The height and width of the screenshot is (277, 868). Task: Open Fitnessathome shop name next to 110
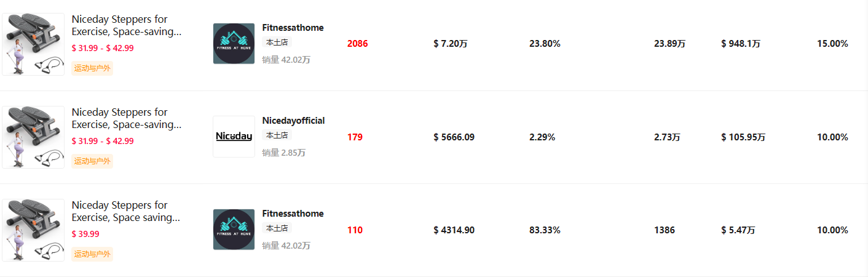coord(293,214)
